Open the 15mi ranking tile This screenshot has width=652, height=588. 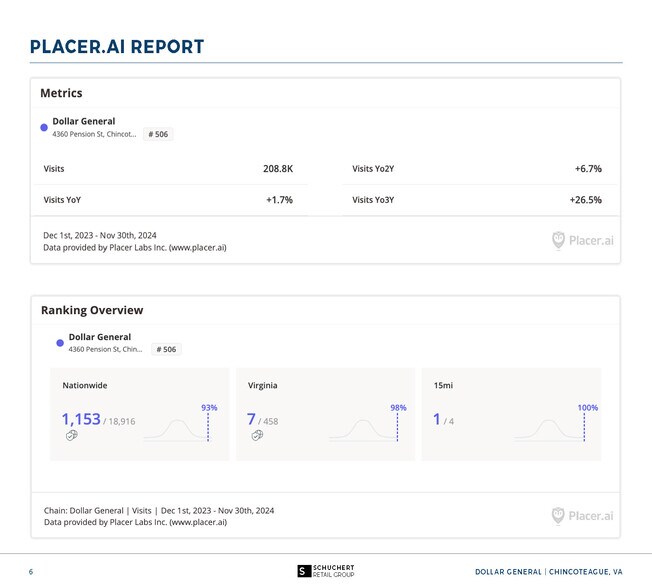pyautogui.click(x=511, y=414)
